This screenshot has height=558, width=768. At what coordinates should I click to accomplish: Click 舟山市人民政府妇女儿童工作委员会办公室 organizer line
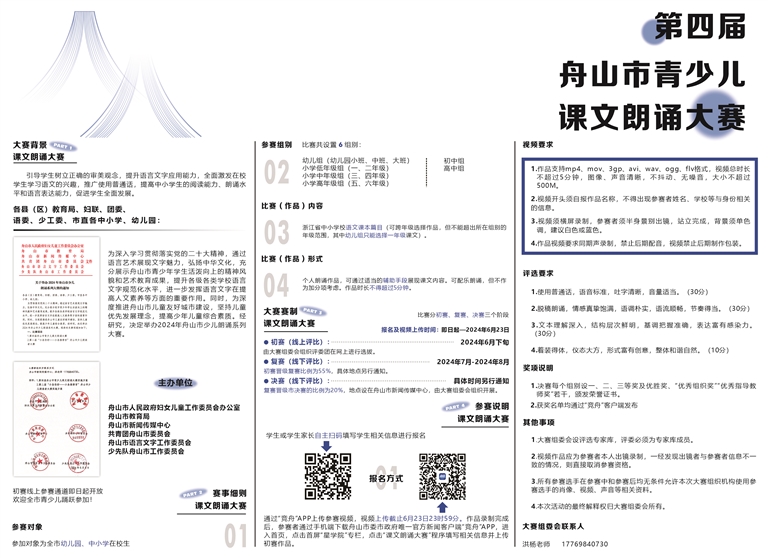174,407
